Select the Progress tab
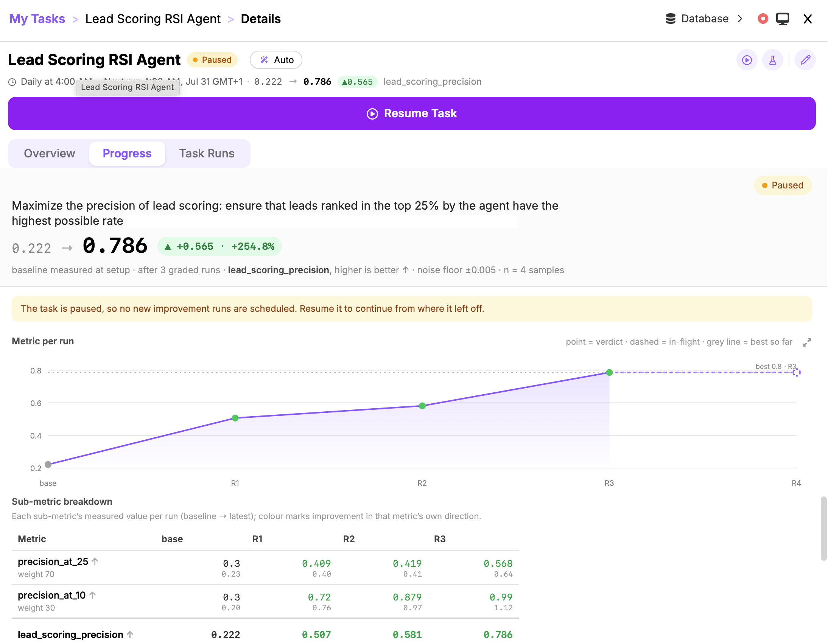 tap(128, 154)
